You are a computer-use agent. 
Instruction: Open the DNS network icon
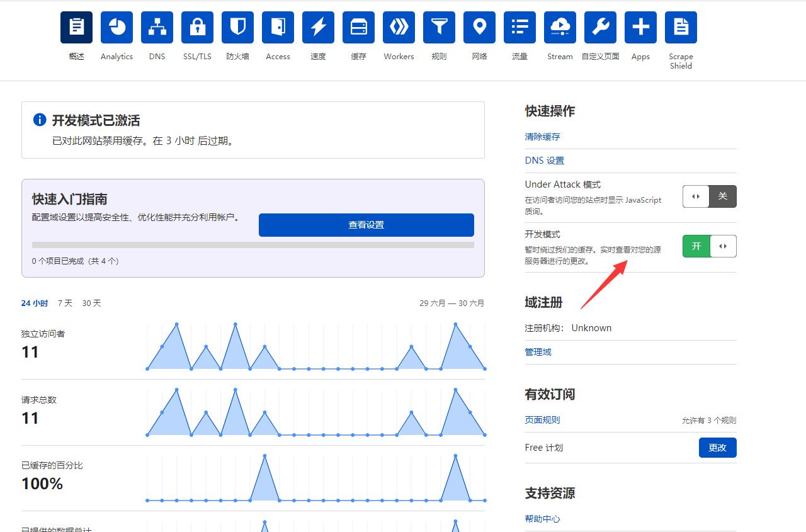tap(157, 28)
